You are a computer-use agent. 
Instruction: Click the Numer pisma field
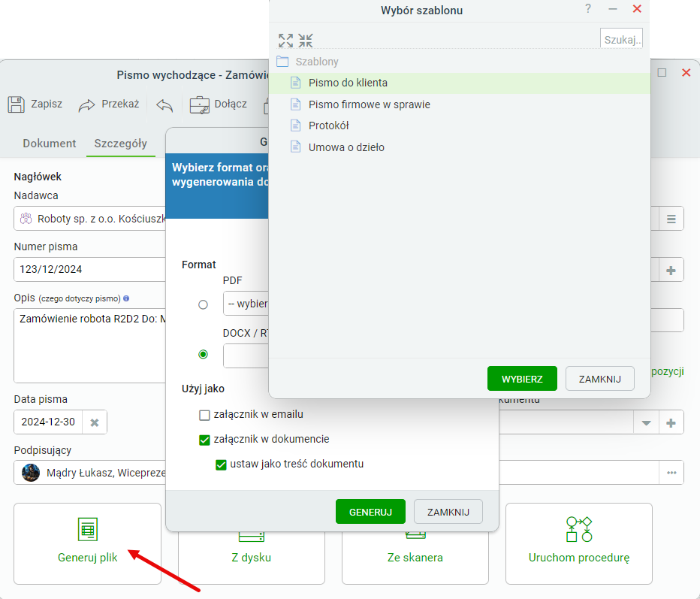click(x=89, y=269)
